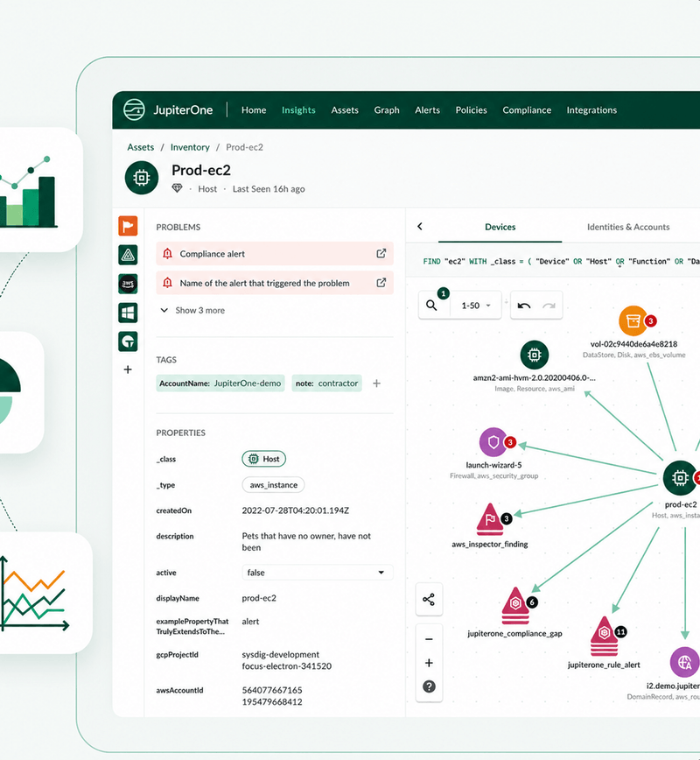Click the redo arrow in graph toolbar
This screenshot has width=700, height=760.
(x=549, y=306)
